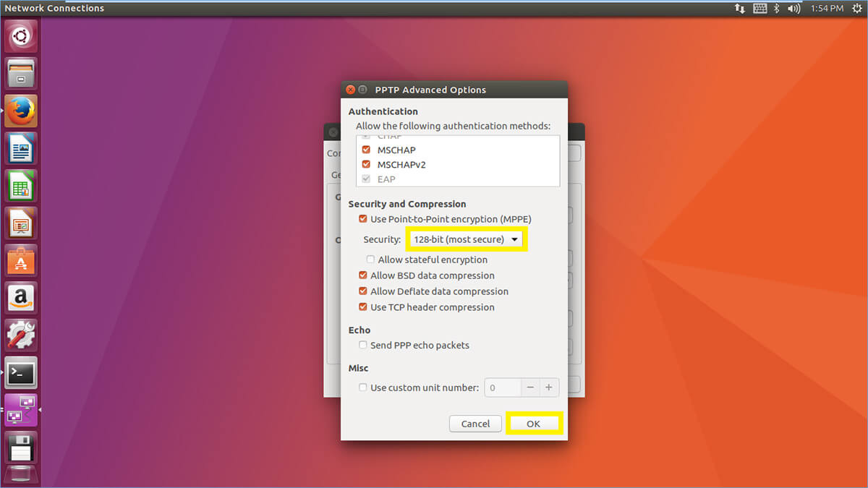Decrease the unit number with minus button
The width and height of the screenshot is (868, 488).
[x=530, y=388]
